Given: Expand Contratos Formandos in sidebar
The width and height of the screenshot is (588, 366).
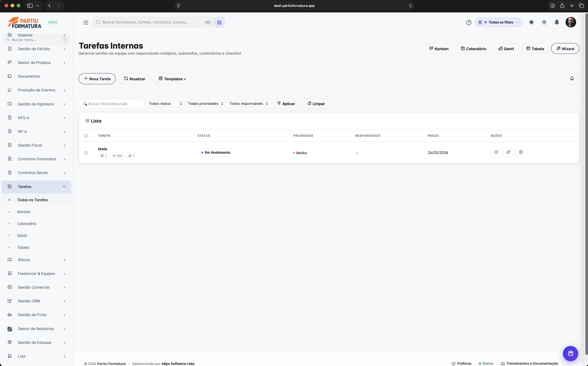Looking at the screenshot, I should pos(36,159).
